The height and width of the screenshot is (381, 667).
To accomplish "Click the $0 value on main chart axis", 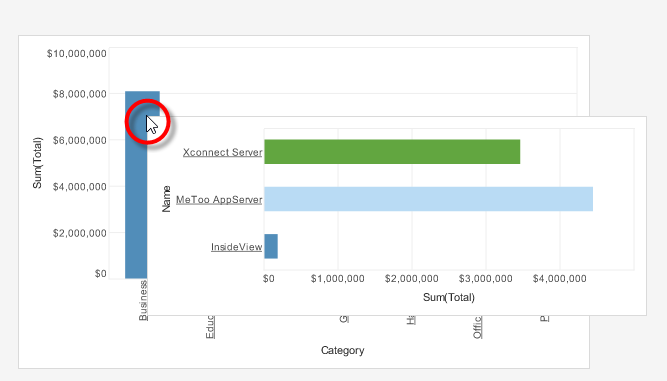I will [x=101, y=273].
